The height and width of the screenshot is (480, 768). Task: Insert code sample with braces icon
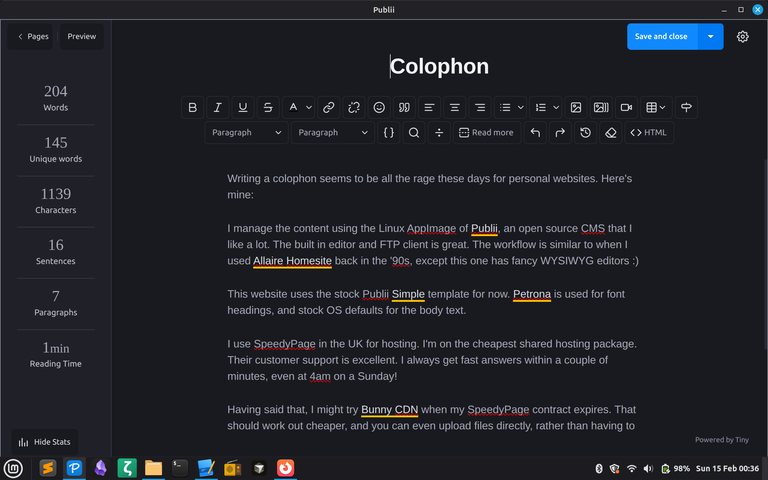tap(389, 133)
